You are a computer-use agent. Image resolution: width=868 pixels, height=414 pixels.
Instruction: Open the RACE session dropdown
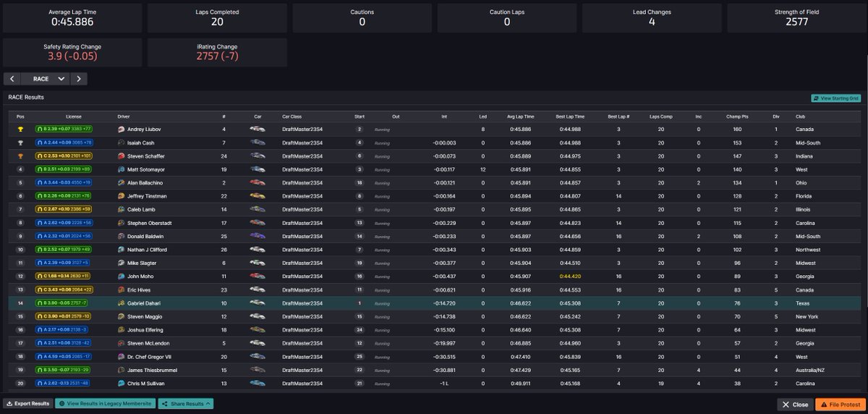click(x=46, y=79)
